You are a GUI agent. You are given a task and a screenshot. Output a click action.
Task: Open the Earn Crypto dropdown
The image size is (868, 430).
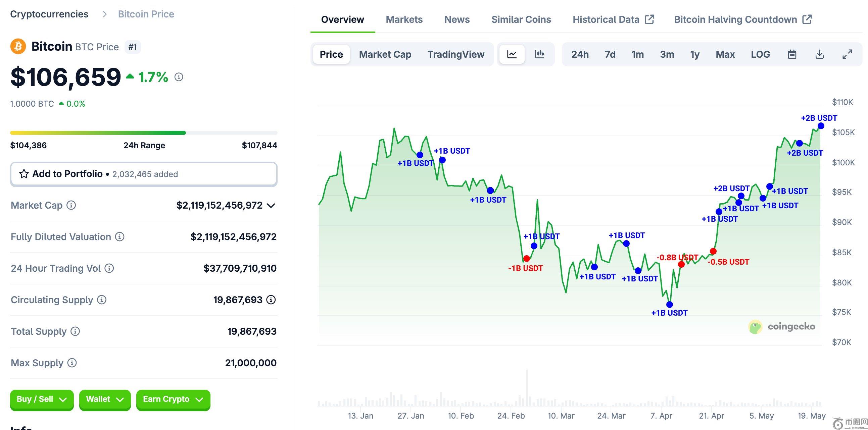click(x=173, y=399)
